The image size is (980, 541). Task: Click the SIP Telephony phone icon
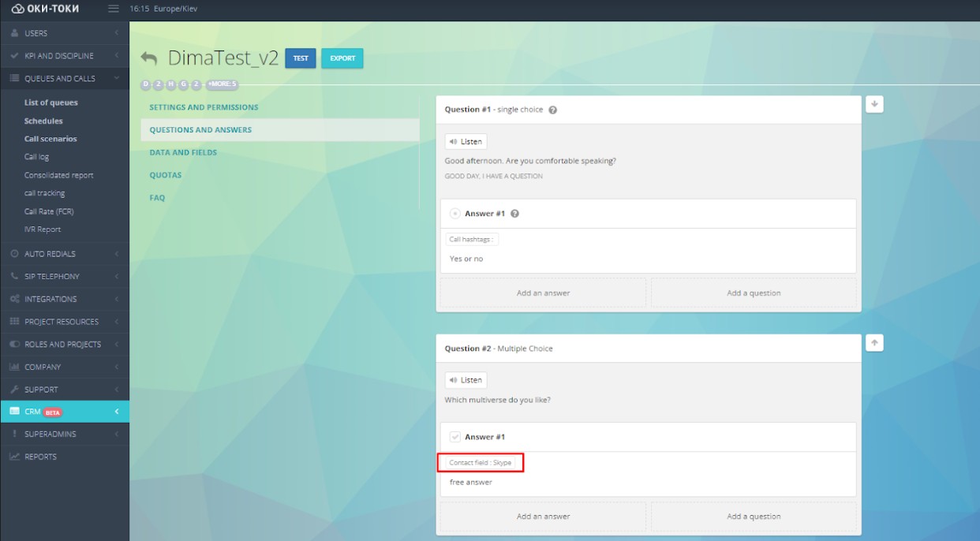14,277
